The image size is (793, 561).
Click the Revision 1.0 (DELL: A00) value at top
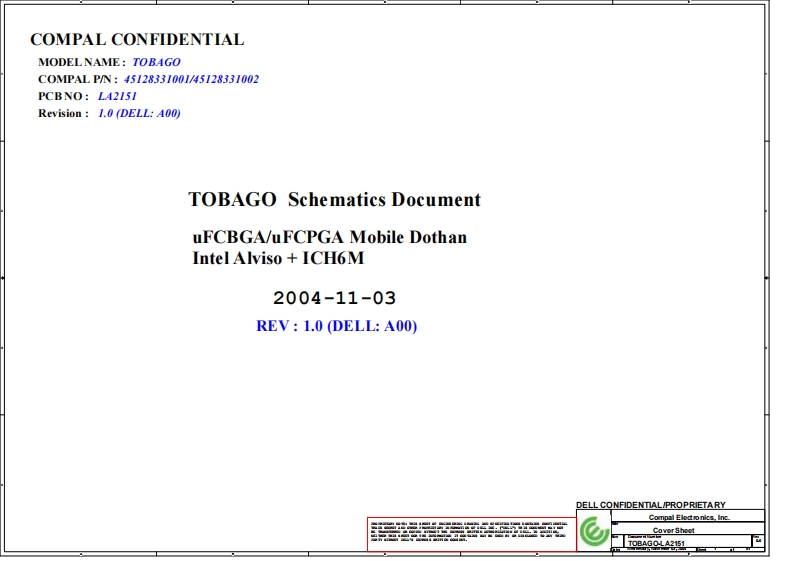click(139, 113)
